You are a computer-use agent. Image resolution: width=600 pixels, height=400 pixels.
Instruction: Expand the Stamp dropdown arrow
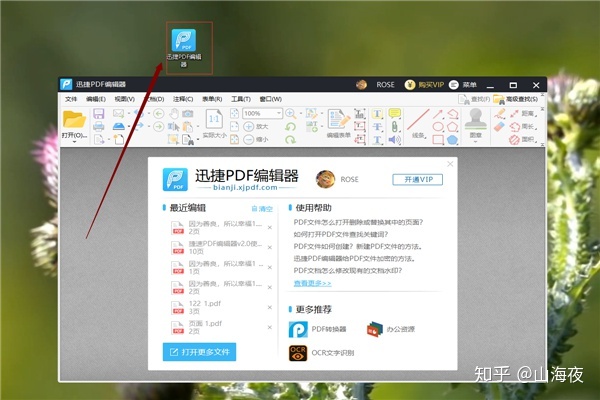pyautogui.click(x=475, y=142)
